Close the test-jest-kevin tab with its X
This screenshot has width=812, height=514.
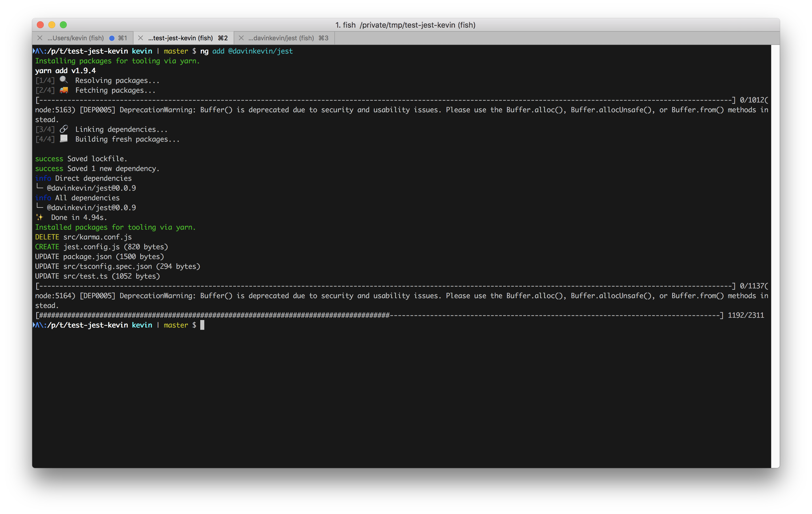141,38
